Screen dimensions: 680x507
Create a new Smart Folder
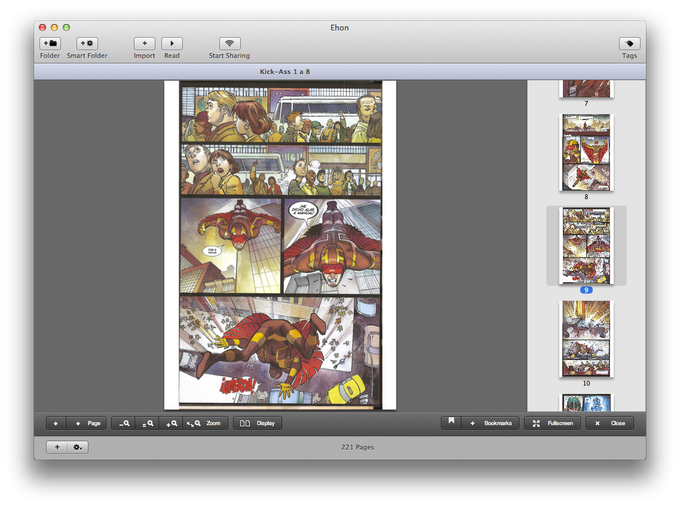(87, 43)
